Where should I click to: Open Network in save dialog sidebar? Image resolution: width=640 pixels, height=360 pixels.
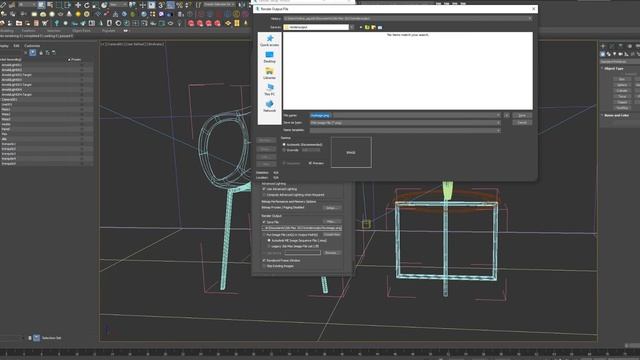269,107
